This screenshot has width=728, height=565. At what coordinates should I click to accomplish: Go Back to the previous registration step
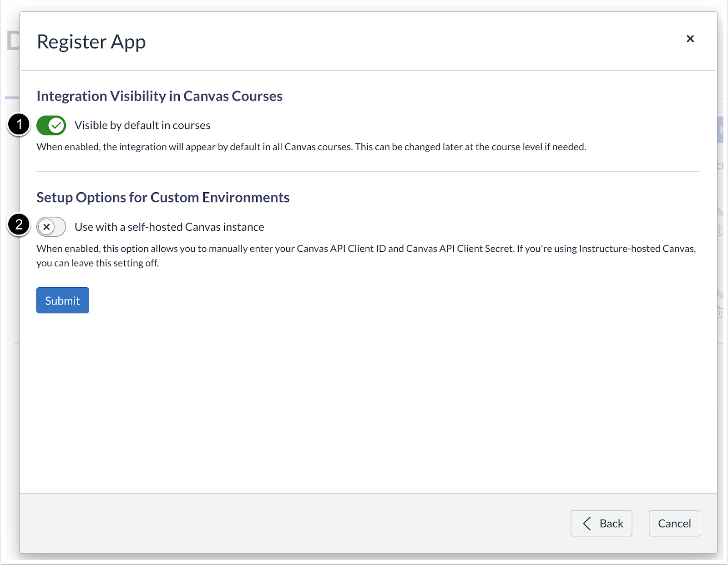pyautogui.click(x=602, y=523)
